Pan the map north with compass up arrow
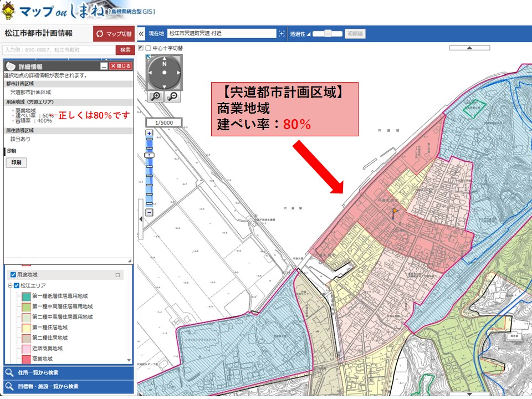532x399 pixels. click(x=165, y=59)
